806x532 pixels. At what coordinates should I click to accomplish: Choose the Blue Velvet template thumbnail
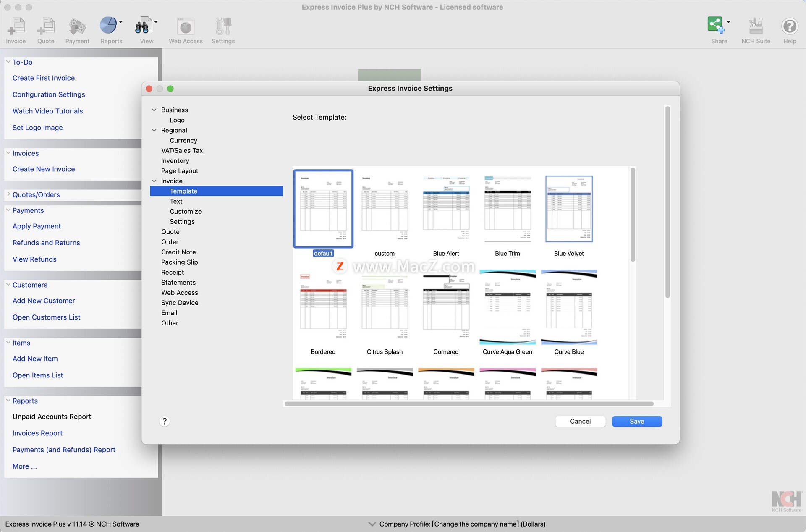click(569, 209)
